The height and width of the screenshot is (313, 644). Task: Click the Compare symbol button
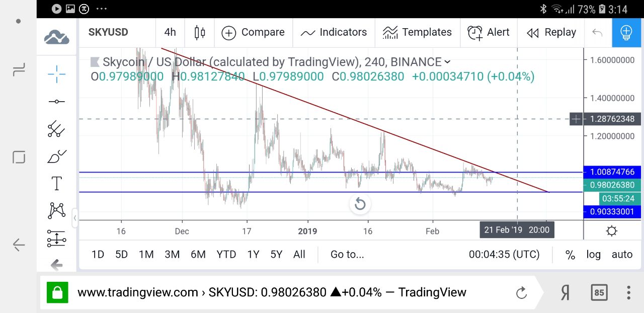253,33
